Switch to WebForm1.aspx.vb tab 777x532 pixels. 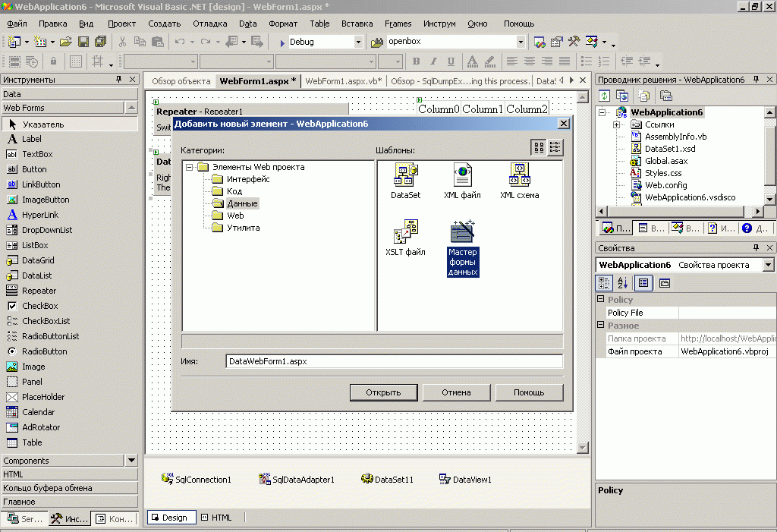pos(344,80)
